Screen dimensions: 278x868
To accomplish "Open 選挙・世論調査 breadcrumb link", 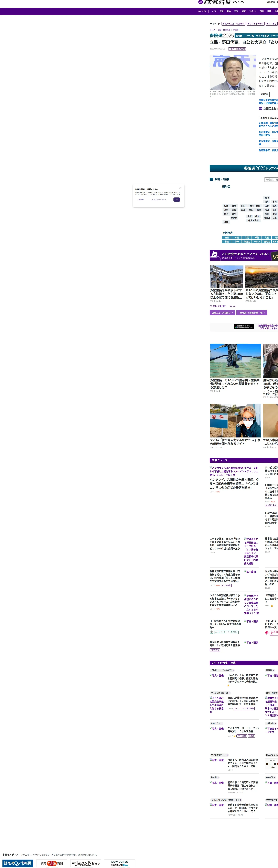I will [224, 30].
